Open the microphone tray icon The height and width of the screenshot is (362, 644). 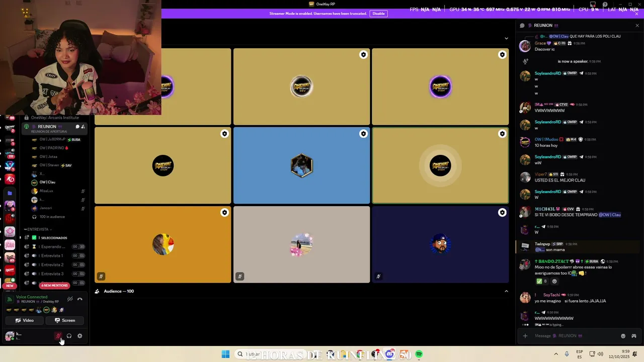click(x=567, y=354)
